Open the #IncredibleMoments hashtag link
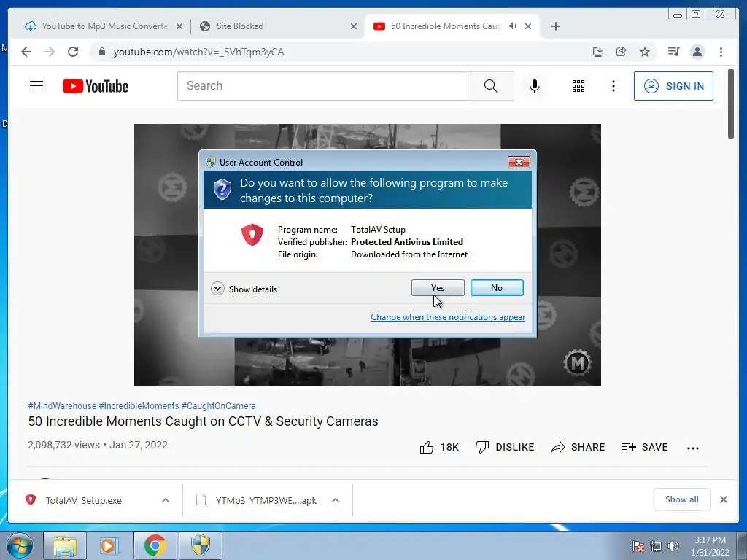The image size is (747, 560). click(139, 405)
